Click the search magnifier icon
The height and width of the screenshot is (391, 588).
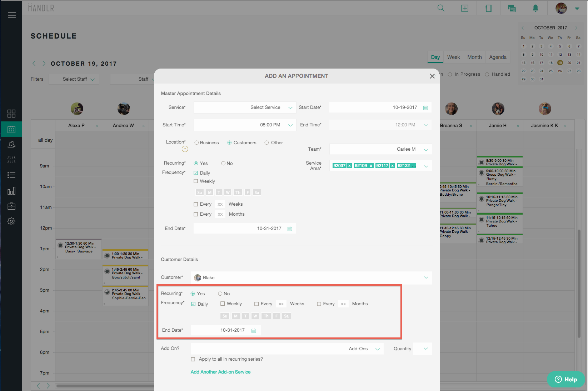[x=441, y=8]
